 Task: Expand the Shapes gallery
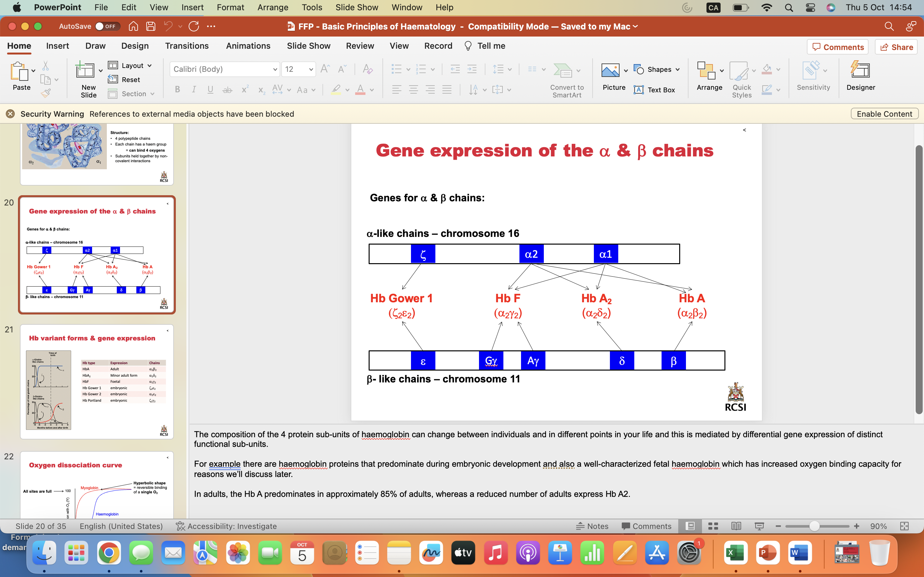click(677, 69)
